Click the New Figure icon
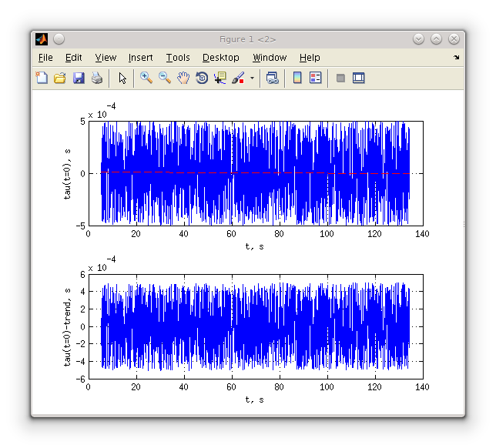The image size is (496, 448). click(42, 78)
